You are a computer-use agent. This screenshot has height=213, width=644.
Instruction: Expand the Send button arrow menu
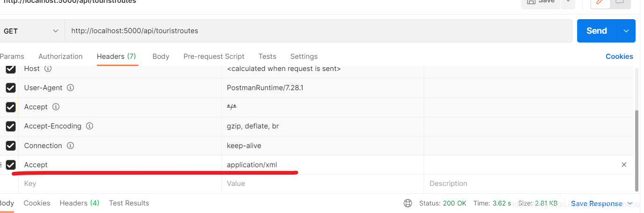coord(626,31)
